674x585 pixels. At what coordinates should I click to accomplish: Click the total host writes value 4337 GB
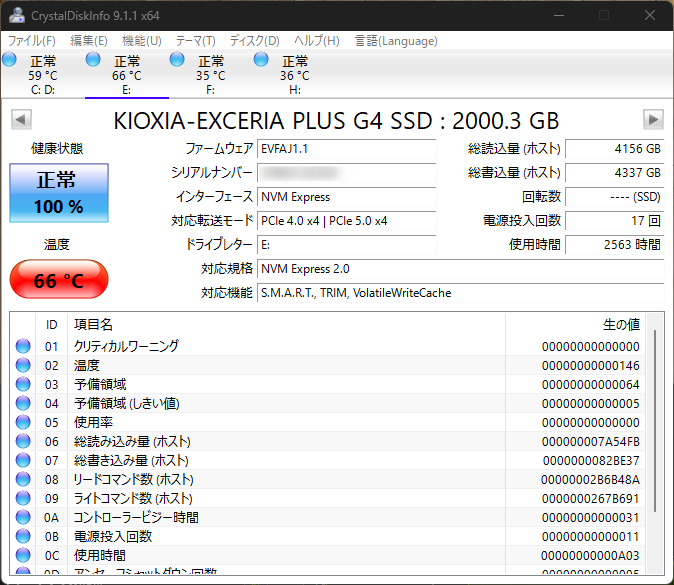(615, 173)
